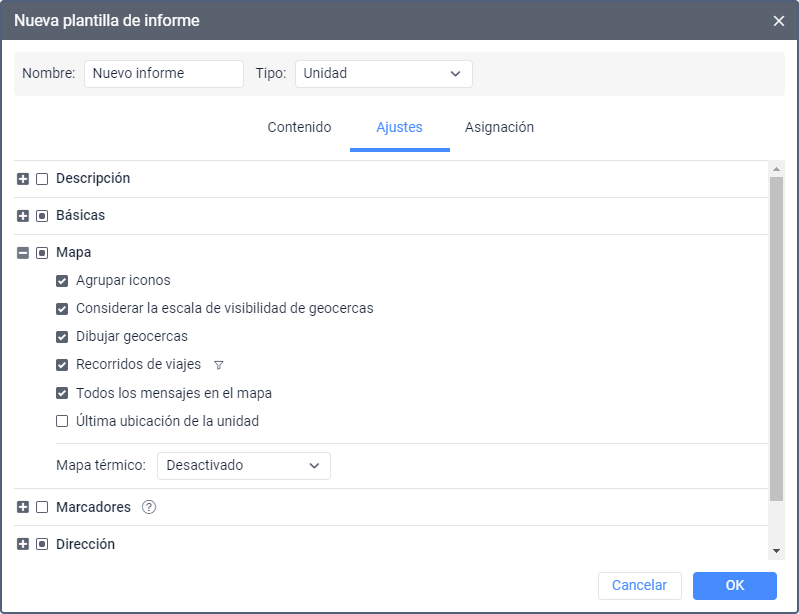The height and width of the screenshot is (614, 799).
Task: Click the filter icon beside Recorridos de viajes
Action: tap(219, 365)
